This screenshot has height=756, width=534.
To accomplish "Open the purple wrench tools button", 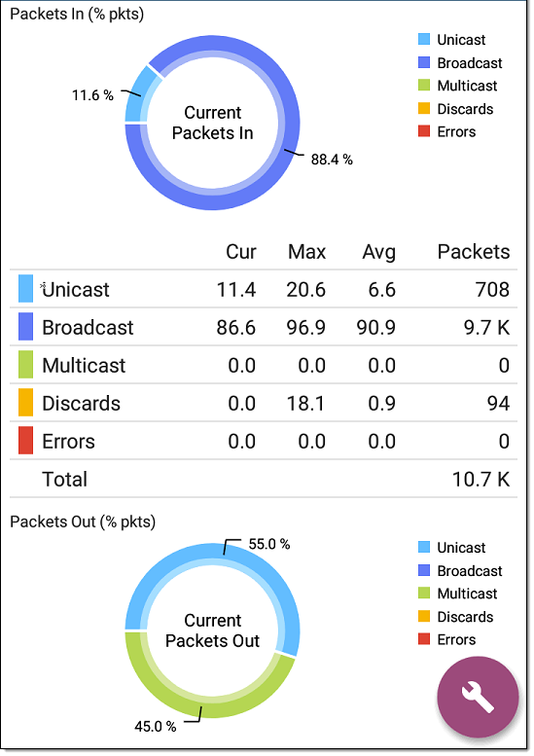I will coord(478,697).
